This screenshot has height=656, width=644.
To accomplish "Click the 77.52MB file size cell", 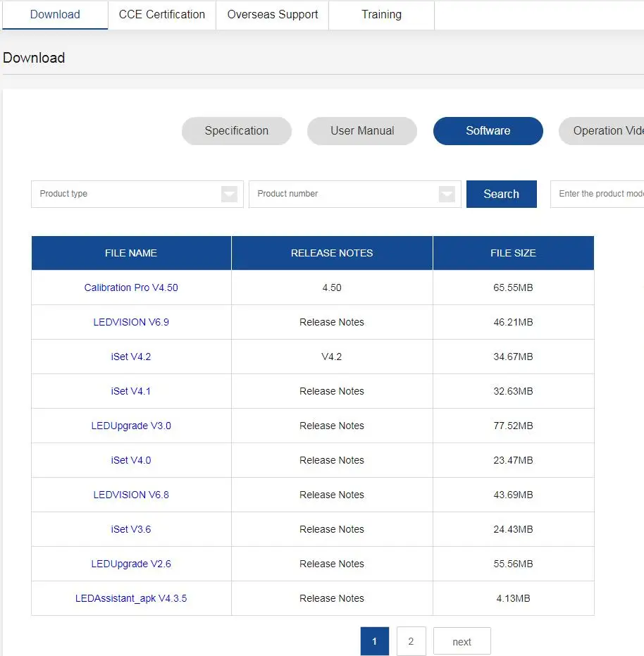I will [514, 426].
